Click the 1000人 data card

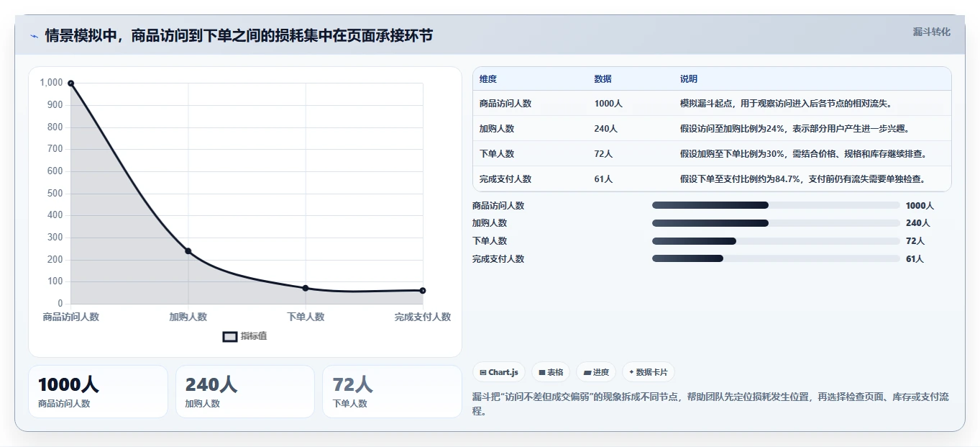click(98, 392)
